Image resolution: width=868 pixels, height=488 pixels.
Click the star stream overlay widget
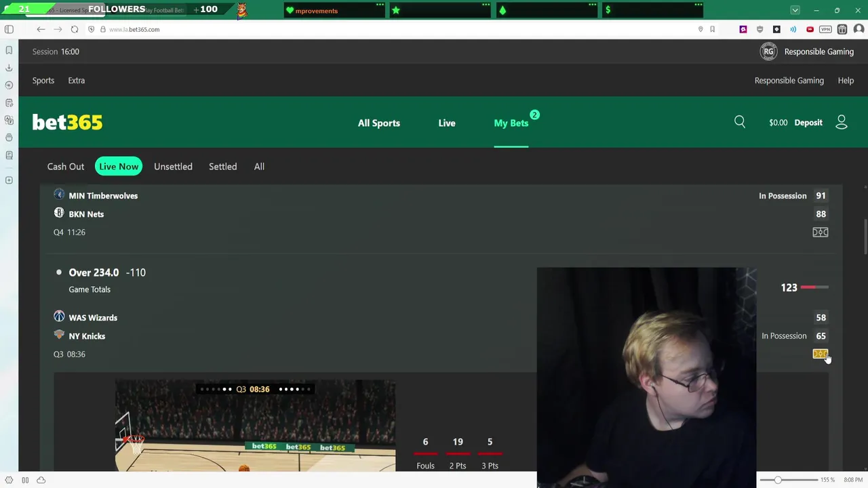tap(441, 10)
